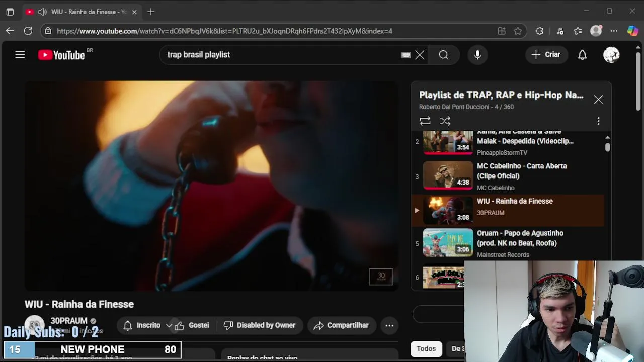Open the YouTube hamburger guide menu

coord(20,55)
